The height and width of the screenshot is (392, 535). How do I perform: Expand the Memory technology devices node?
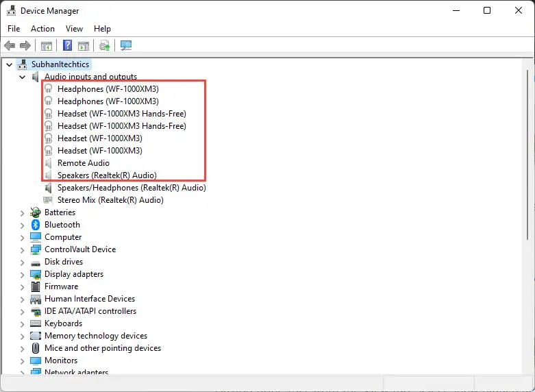[x=22, y=336]
